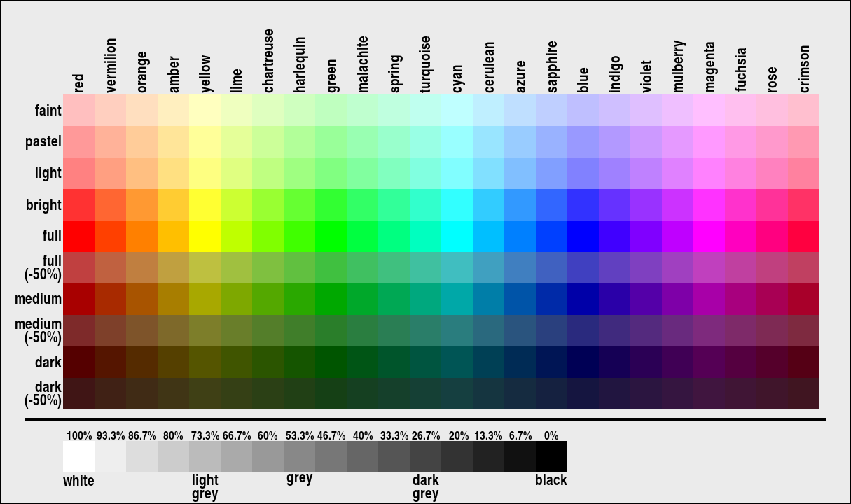Click the pastel row label
The height and width of the screenshot is (504, 851).
43,141
